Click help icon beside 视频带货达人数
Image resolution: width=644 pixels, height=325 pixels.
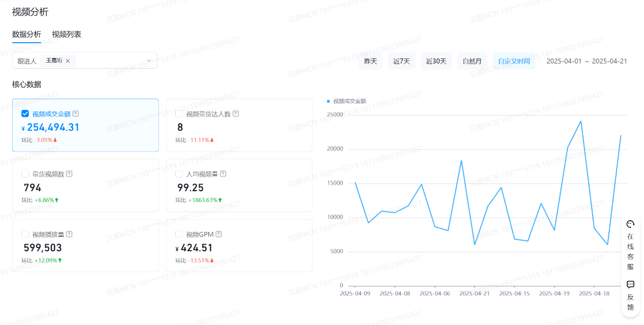tap(236, 114)
